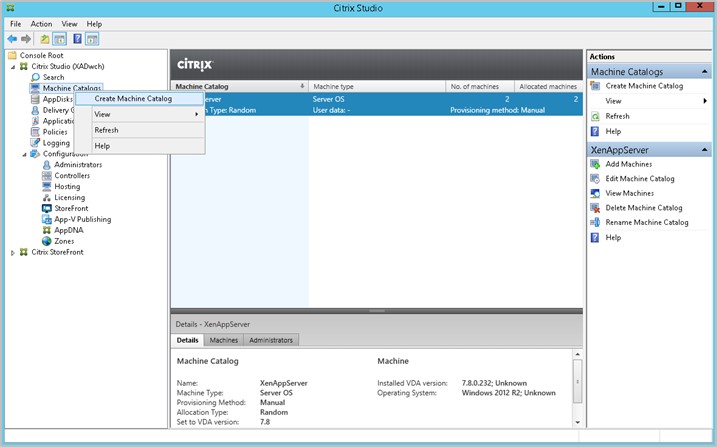The width and height of the screenshot is (717, 447).
Task: Switch to the Machines details tab
Action: coord(223,340)
